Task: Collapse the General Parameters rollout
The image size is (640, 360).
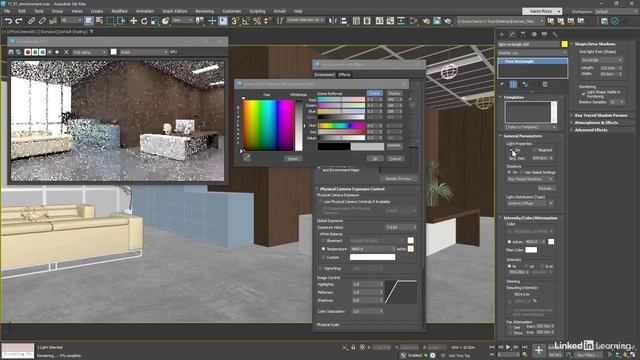Action: [x=522, y=136]
